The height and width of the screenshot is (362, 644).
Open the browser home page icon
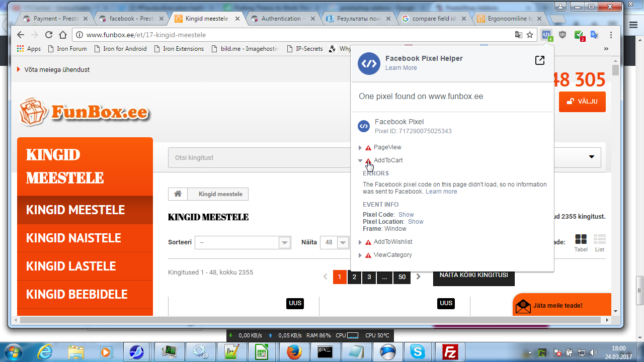63,35
